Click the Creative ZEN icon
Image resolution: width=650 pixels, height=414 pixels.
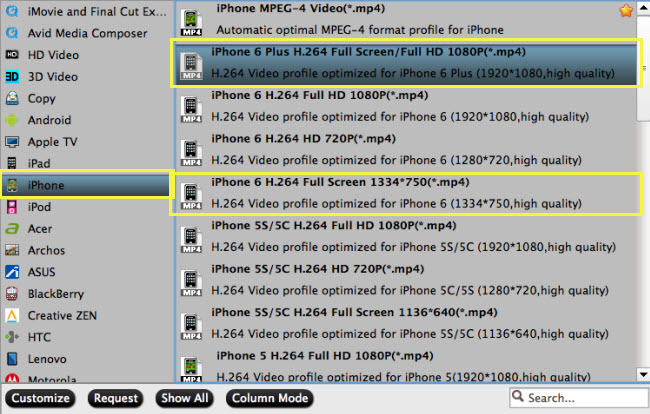(12, 315)
